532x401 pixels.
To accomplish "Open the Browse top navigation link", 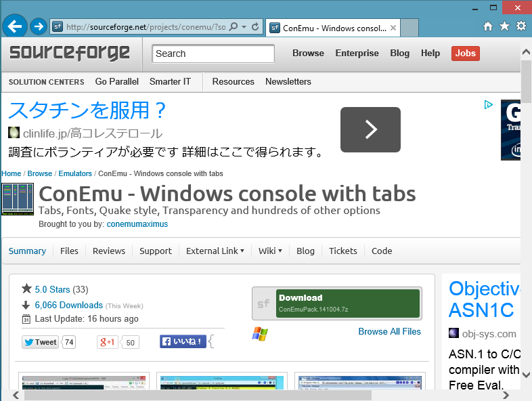I will coord(308,54).
